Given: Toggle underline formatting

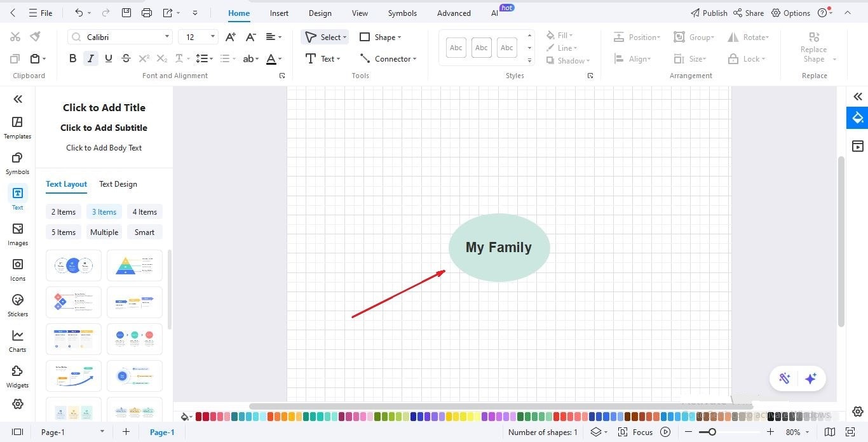Looking at the screenshot, I should coord(109,58).
